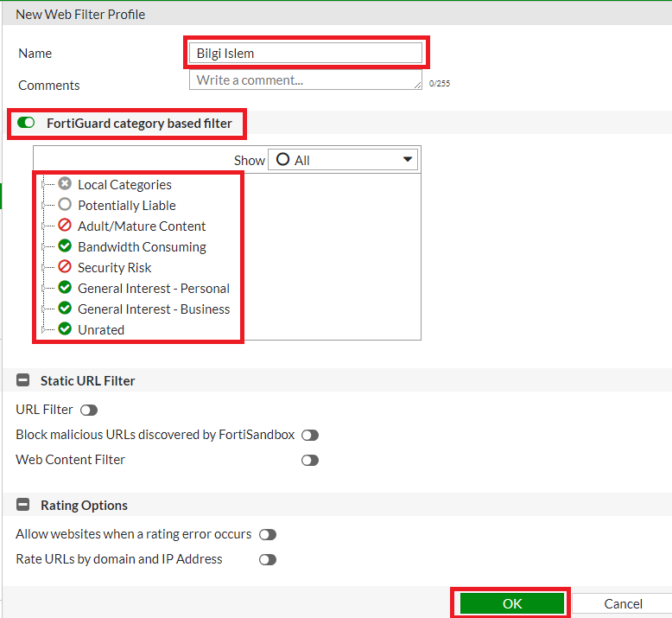Image resolution: width=672 pixels, height=618 pixels.
Task: Click the Comments field resize handle
Action: pos(418,86)
